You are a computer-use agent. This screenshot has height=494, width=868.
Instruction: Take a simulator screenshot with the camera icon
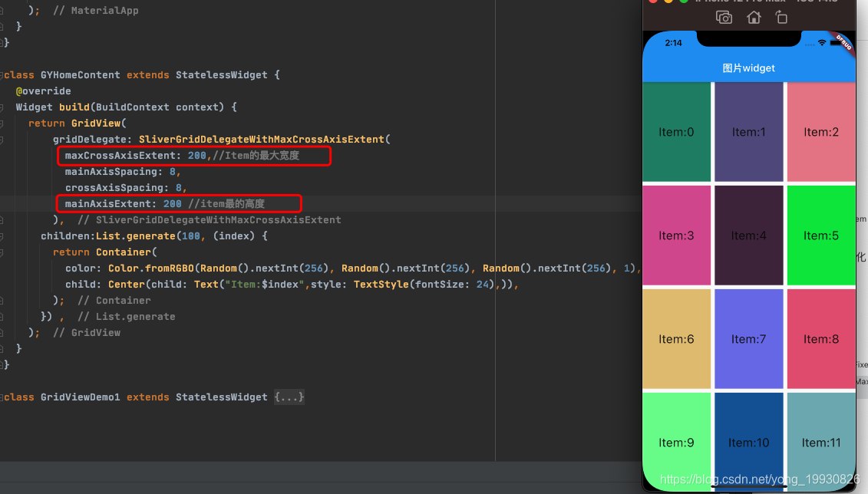point(724,18)
